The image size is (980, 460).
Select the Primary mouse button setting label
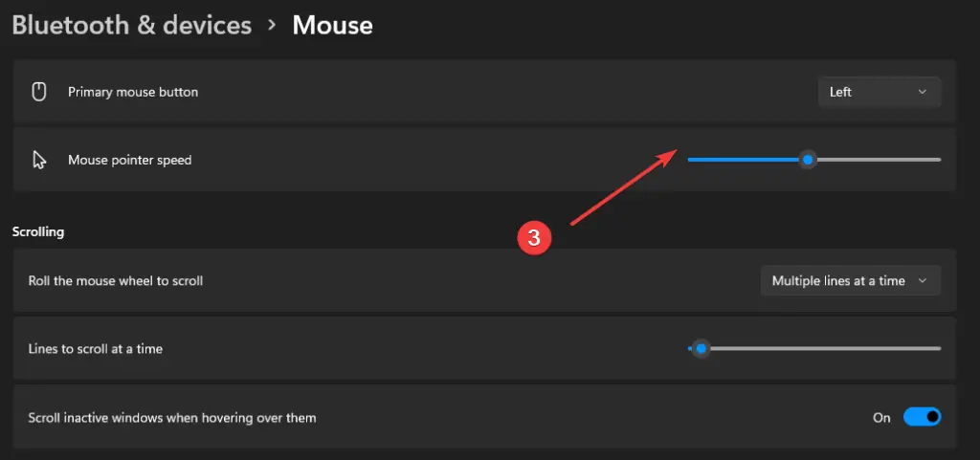coord(133,93)
